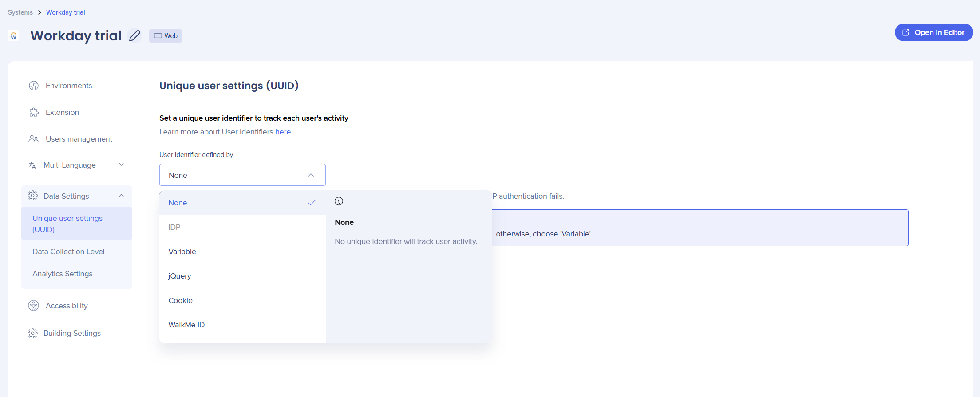
Task: Click the Open in Editor button
Action: coord(933,32)
